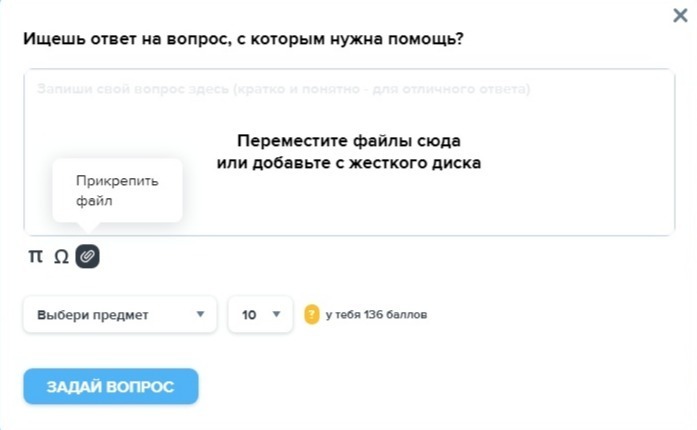Image resolution: width=697 pixels, height=430 pixels.
Task: Focus the question text input area
Action: [x=349, y=152]
